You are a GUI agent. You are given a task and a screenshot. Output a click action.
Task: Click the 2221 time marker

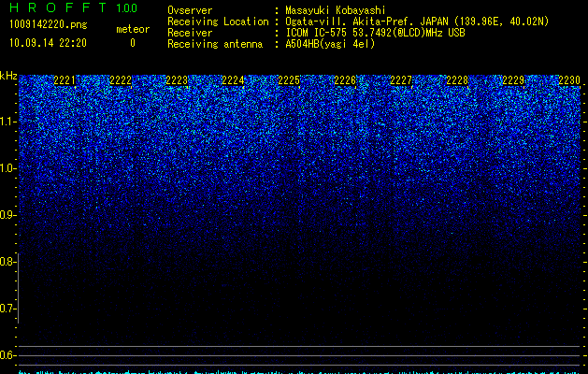[65, 80]
